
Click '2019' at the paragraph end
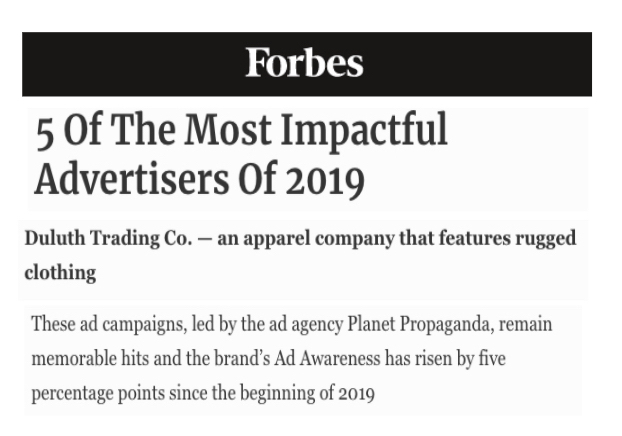[x=356, y=394]
